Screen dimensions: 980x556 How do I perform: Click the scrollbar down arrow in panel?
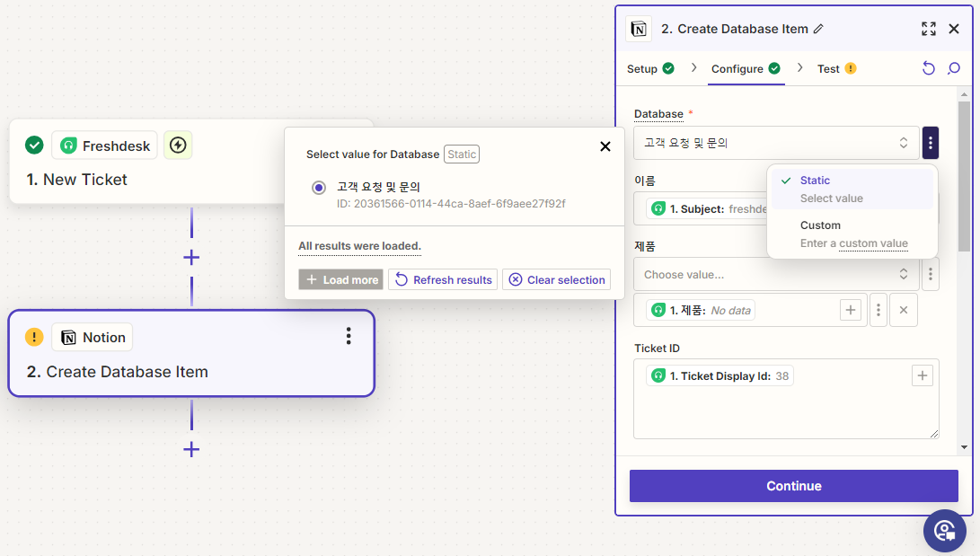pyautogui.click(x=964, y=447)
